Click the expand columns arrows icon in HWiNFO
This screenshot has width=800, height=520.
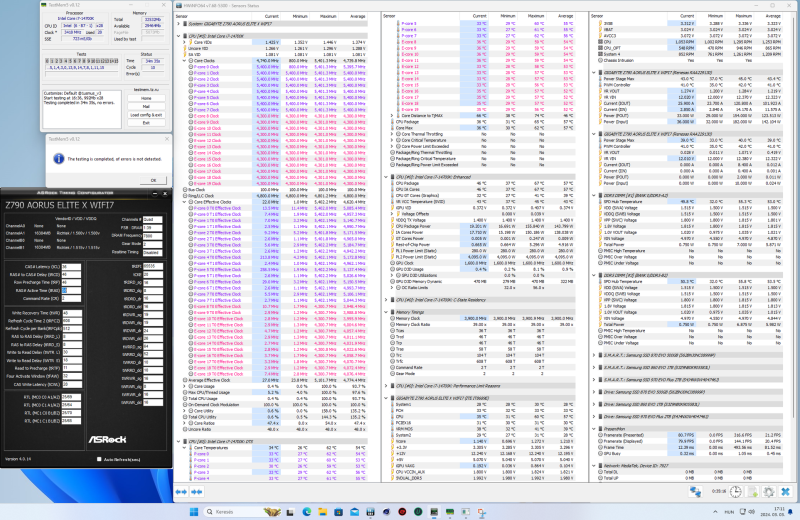pyautogui.click(x=181, y=492)
